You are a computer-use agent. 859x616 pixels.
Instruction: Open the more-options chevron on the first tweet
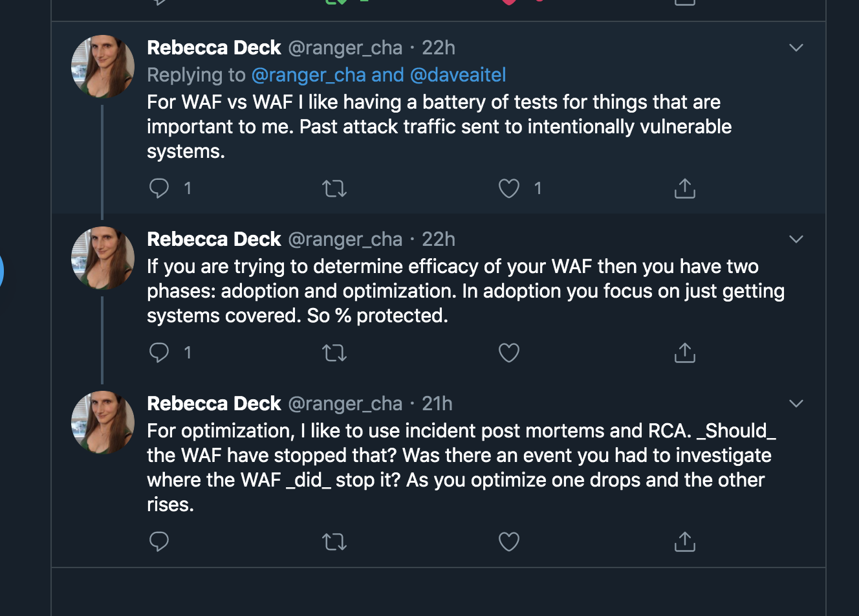796,48
